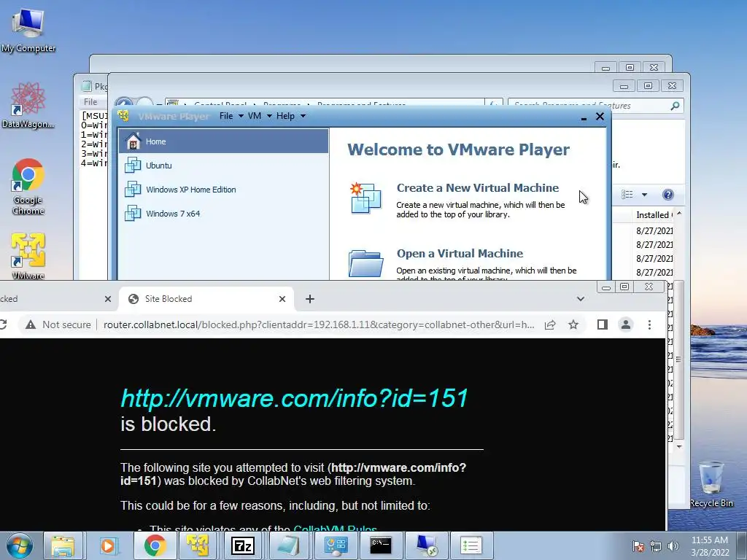Expand the view options dropdown arrow
The height and width of the screenshot is (560, 747).
point(644,194)
